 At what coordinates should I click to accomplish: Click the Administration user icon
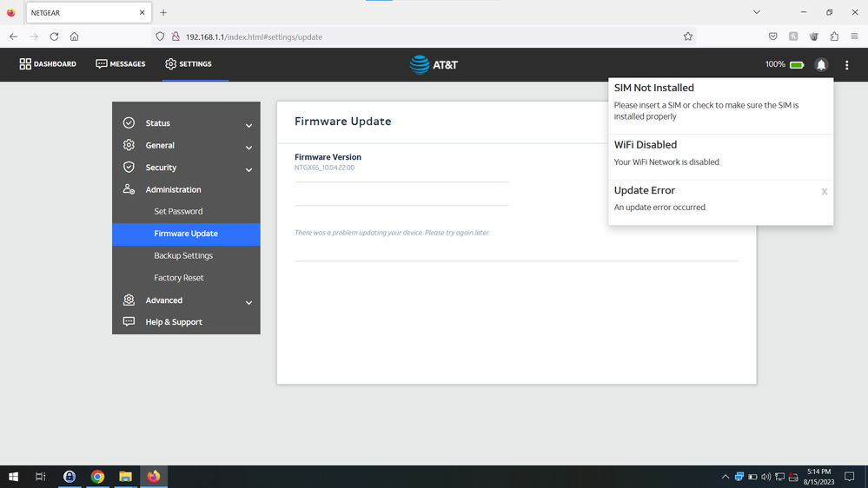click(129, 189)
